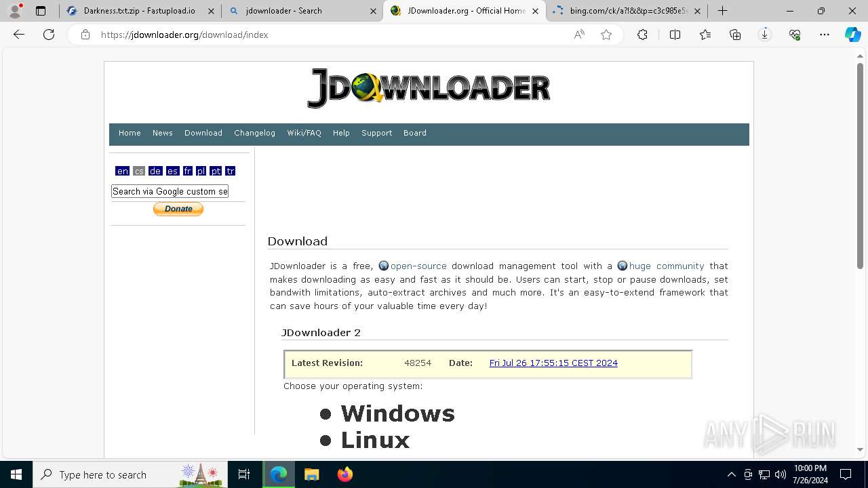Reload the page with Refresh icon
The width and height of the screenshot is (868, 488).
tap(49, 35)
